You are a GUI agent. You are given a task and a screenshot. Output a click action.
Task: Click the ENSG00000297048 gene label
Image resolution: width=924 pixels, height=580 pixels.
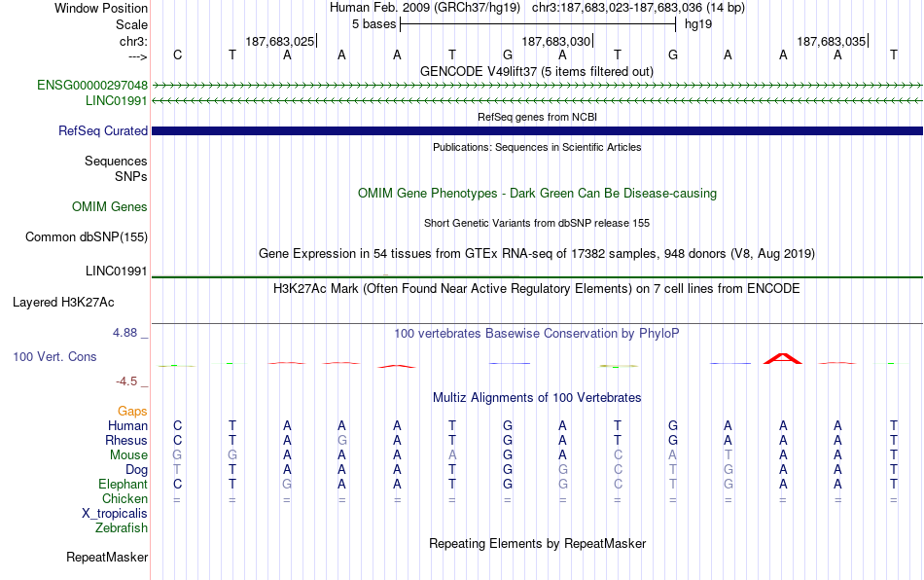tap(92, 86)
